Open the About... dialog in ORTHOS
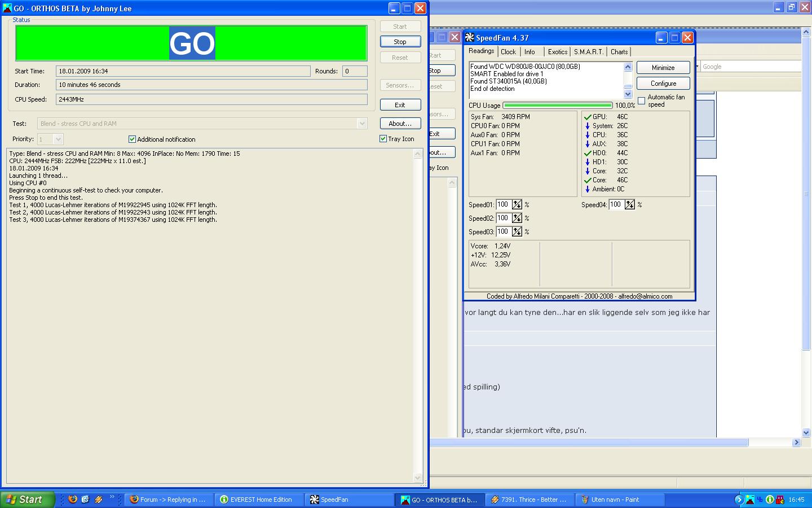 400,124
